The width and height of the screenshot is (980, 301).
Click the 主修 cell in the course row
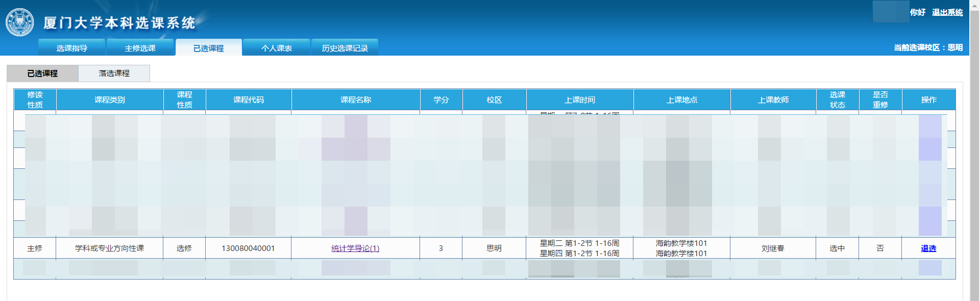point(35,248)
